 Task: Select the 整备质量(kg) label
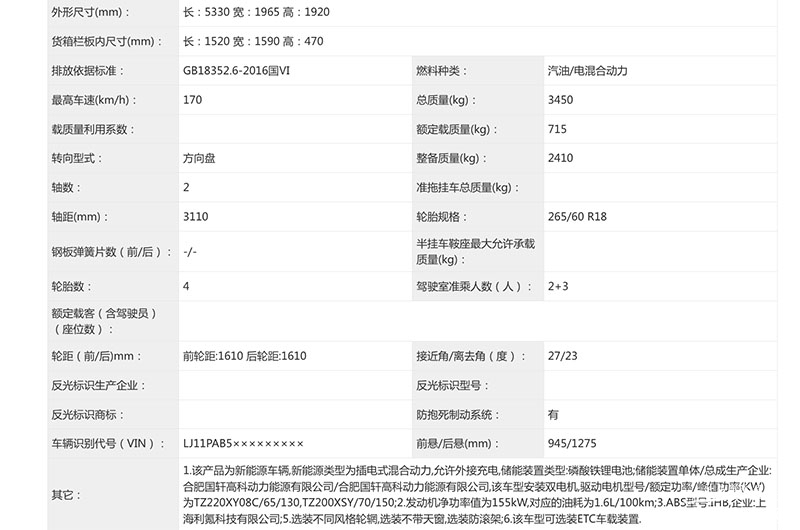point(452,159)
